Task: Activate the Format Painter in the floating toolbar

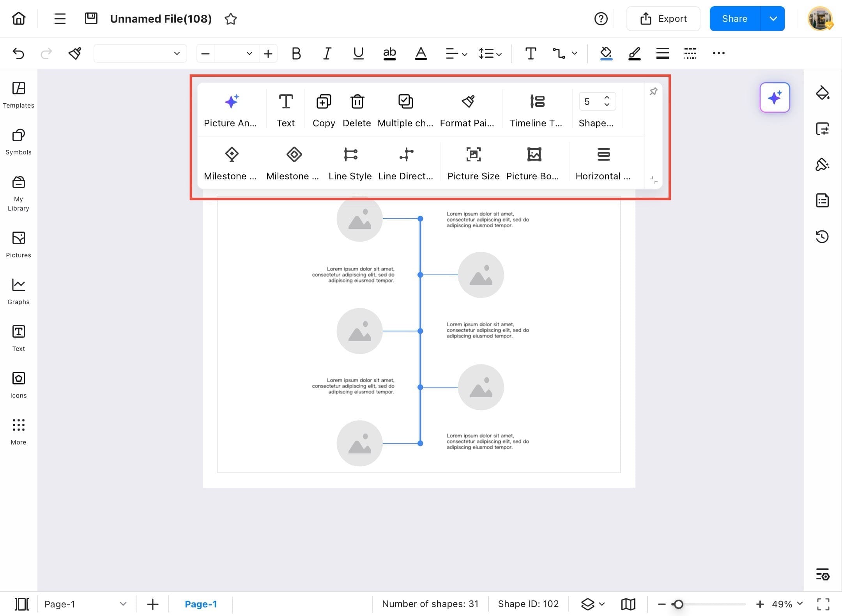Action: 467,109
